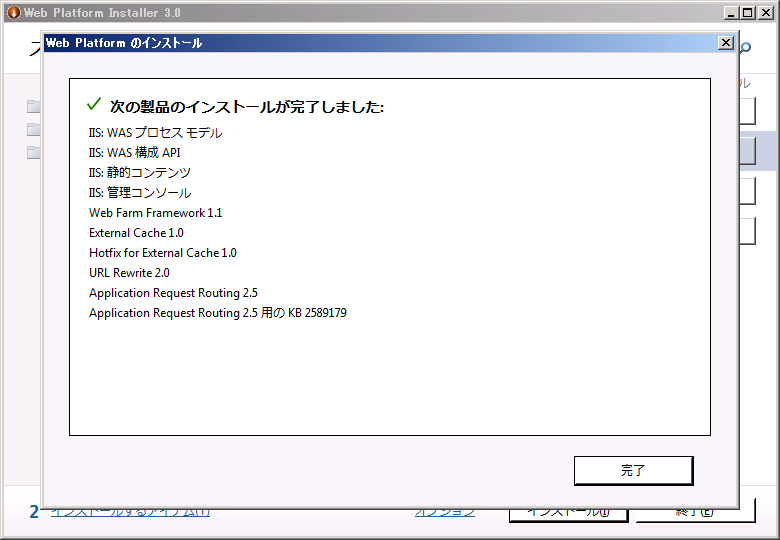
Task: Select the text "IIS: WAS 構成 API"
Action: pos(134,153)
